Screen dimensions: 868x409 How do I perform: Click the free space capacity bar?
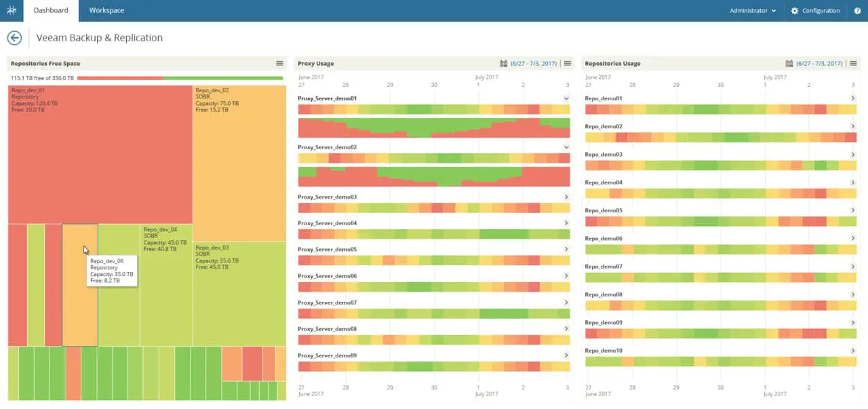point(180,78)
